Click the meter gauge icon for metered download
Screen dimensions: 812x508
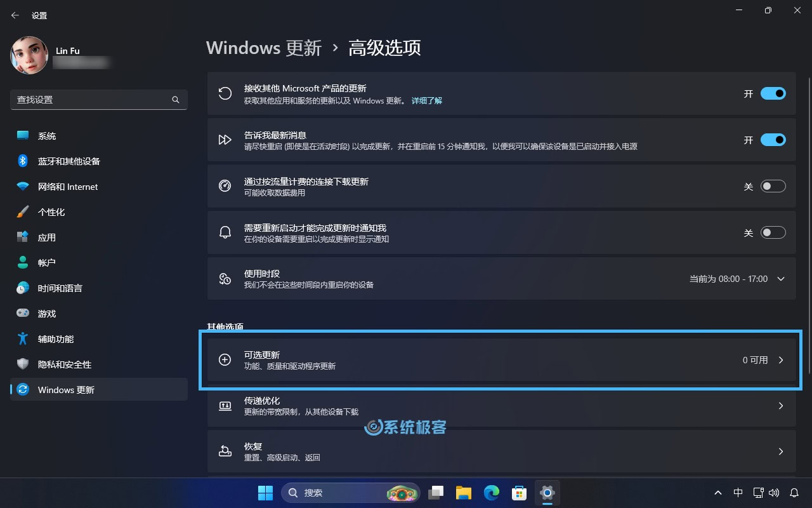click(225, 186)
